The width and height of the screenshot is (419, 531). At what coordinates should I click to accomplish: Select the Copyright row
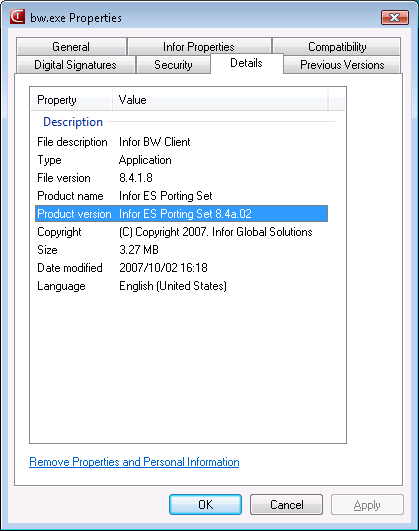point(182,232)
